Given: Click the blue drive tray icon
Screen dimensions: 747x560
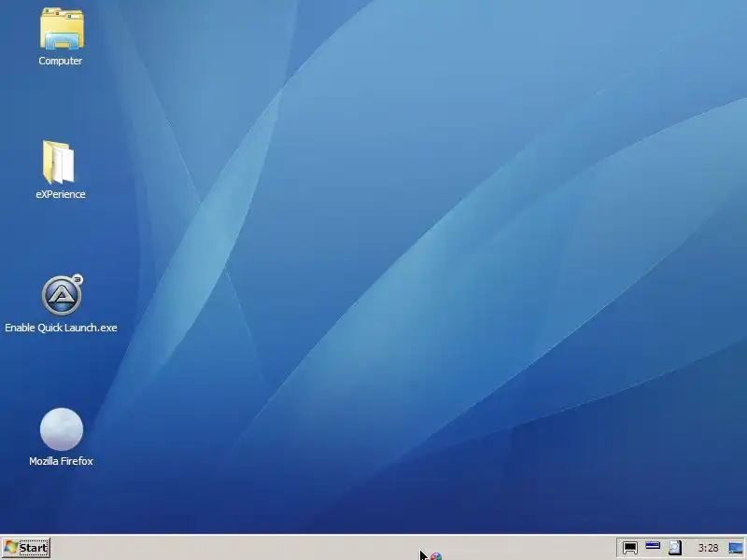Looking at the screenshot, I should coord(652,546).
